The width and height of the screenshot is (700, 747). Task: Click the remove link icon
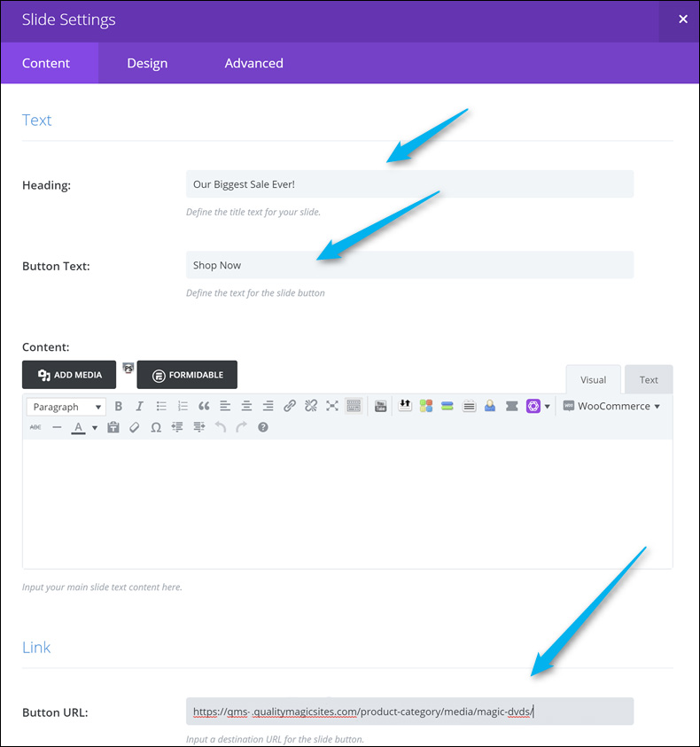(x=311, y=407)
